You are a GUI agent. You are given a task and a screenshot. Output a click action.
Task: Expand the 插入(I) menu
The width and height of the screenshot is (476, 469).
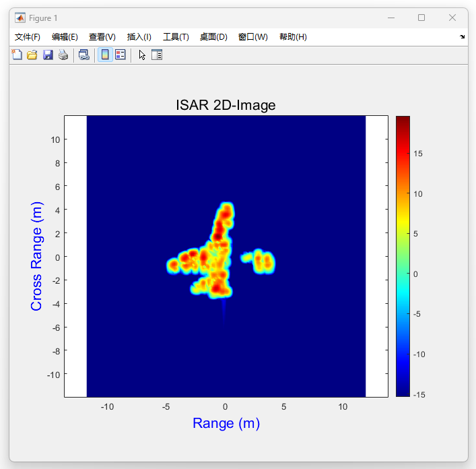pyautogui.click(x=139, y=37)
